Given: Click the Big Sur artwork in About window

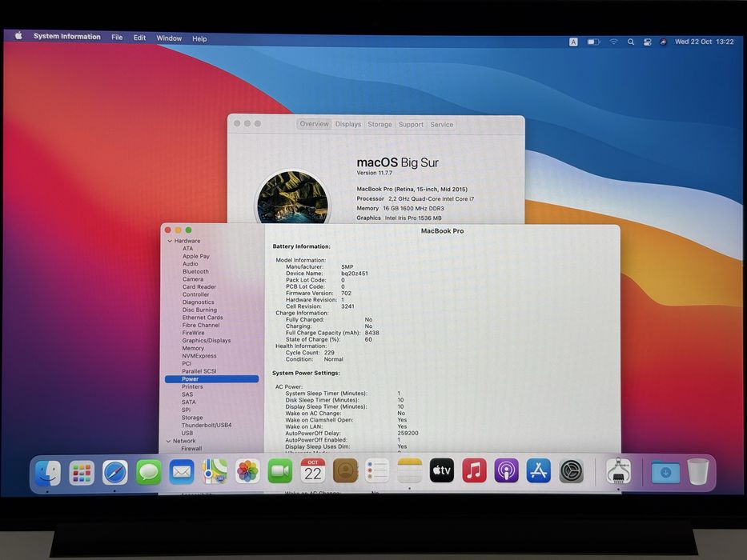Looking at the screenshot, I should tap(292, 197).
